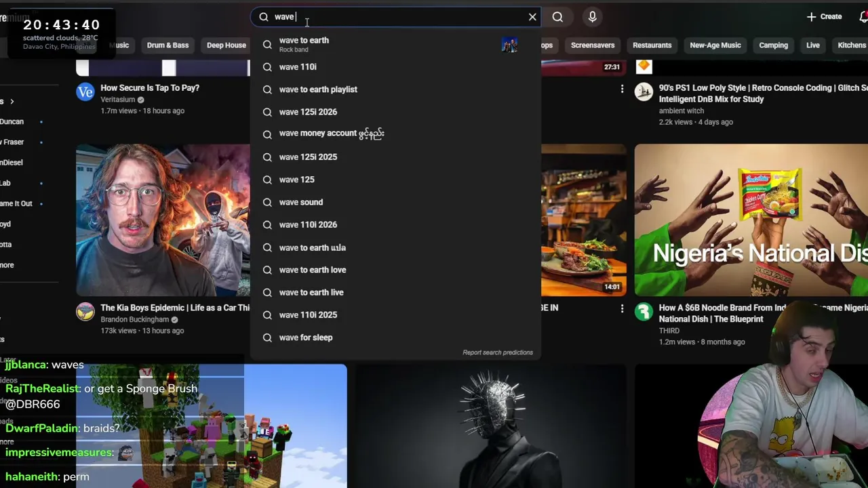Open the restaurant food video thumbnail with 14:01
The image size is (868, 488).
(584, 220)
